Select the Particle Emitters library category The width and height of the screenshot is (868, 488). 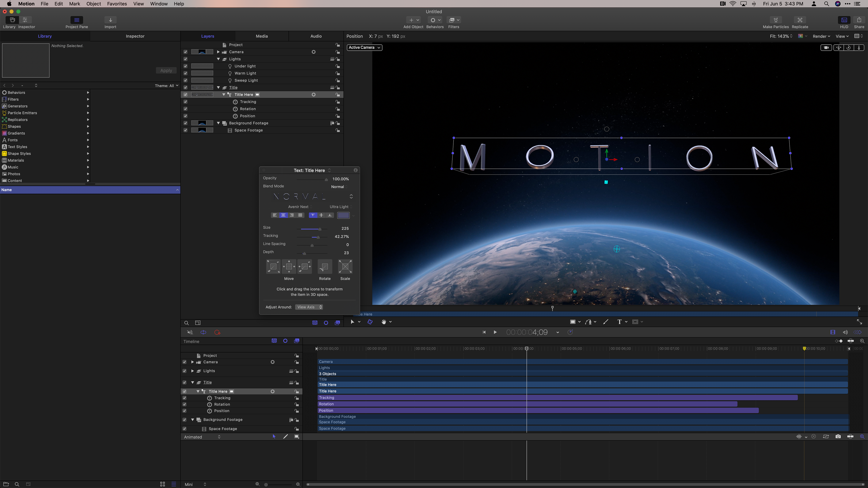[45, 113]
